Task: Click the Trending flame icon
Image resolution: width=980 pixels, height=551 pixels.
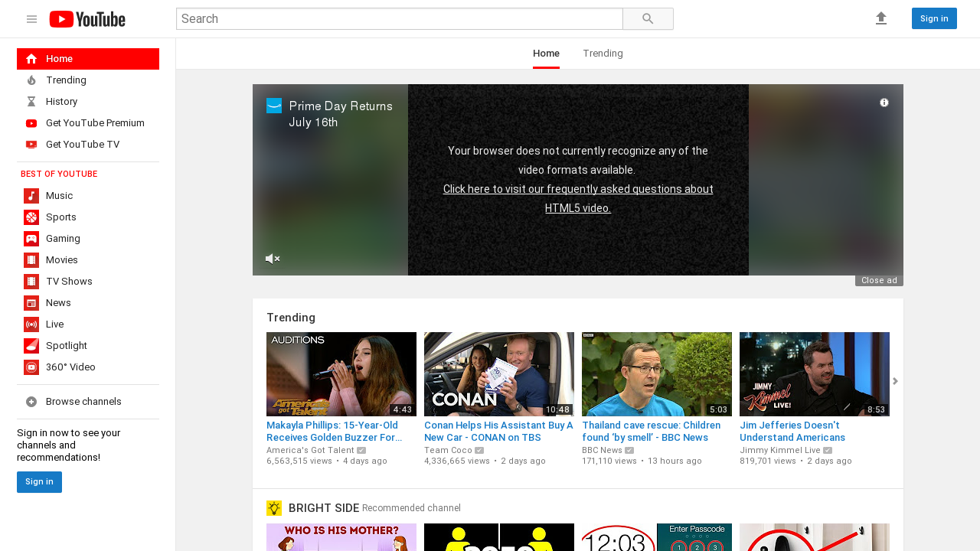Action: coord(31,80)
